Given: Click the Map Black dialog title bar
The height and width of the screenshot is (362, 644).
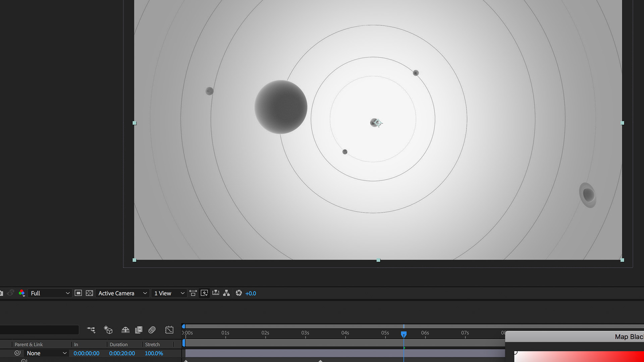Looking at the screenshot, I should tap(575, 337).
